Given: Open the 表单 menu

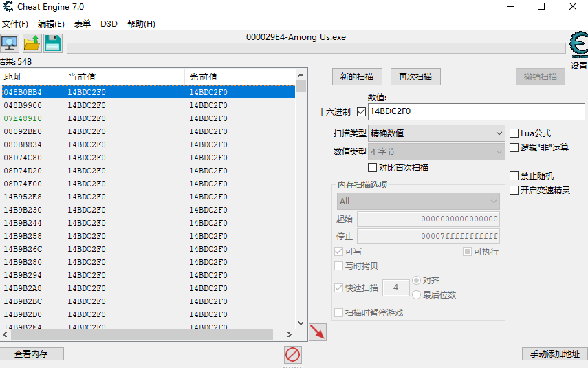Looking at the screenshot, I should pyautogui.click(x=82, y=24).
